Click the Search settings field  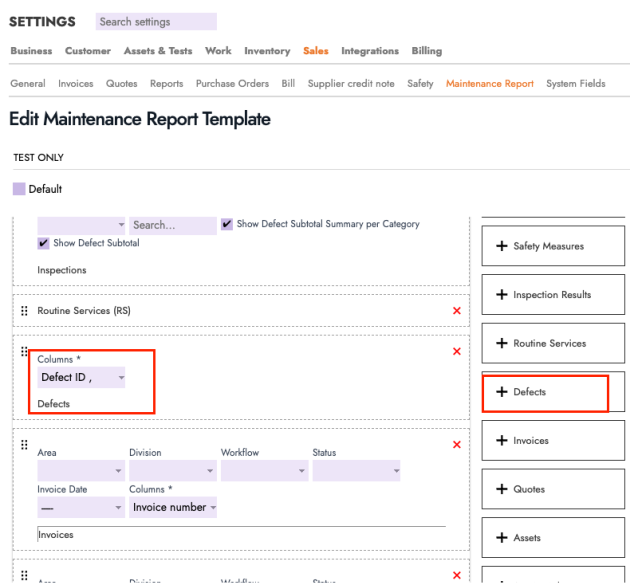point(156,21)
